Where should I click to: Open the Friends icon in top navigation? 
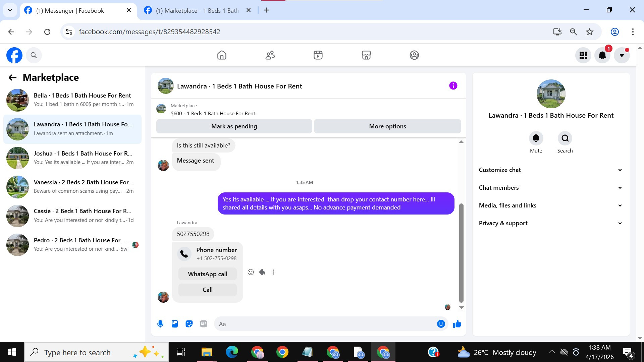[x=270, y=55]
